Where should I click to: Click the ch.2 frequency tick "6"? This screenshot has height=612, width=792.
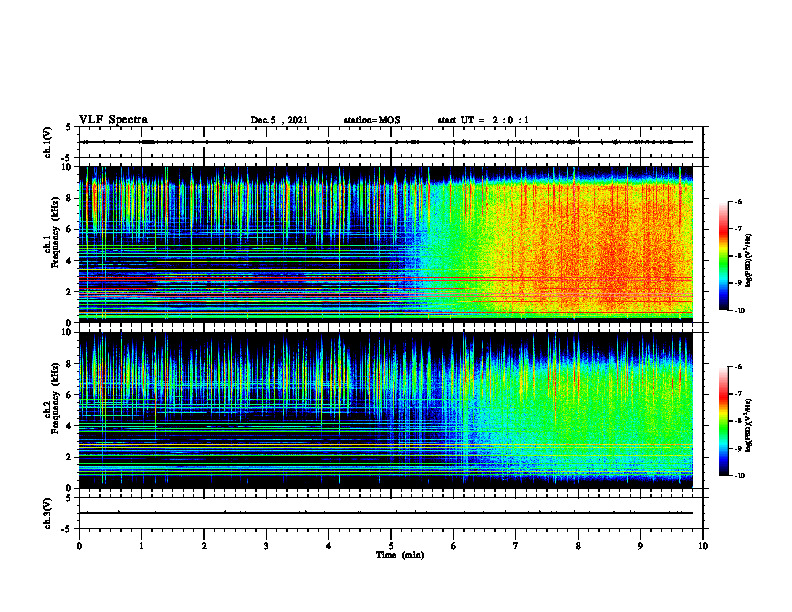pos(70,395)
